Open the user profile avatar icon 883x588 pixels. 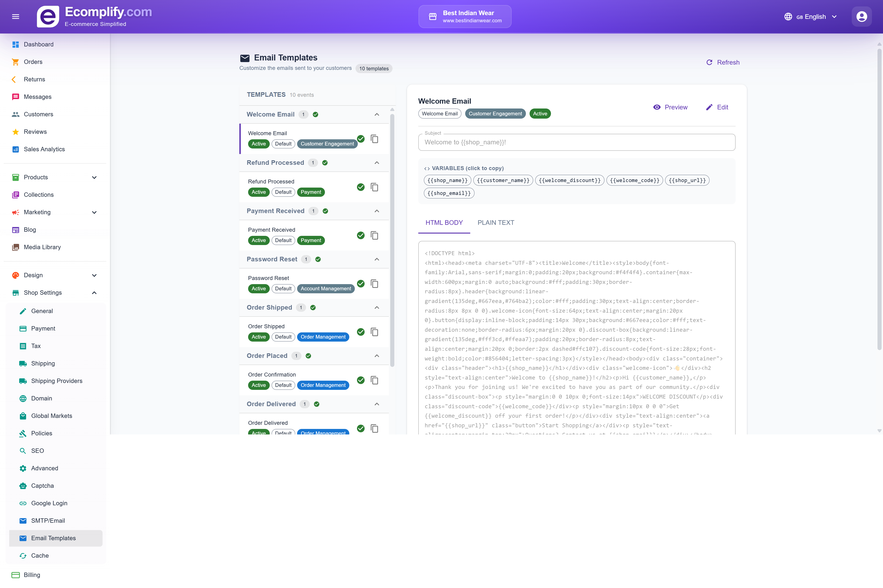click(862, 16)
